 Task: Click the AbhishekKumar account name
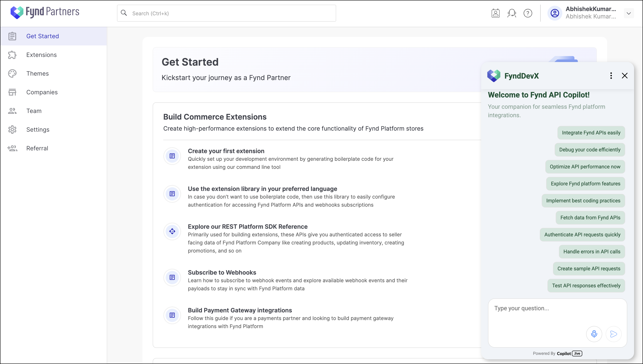point(591,9)
